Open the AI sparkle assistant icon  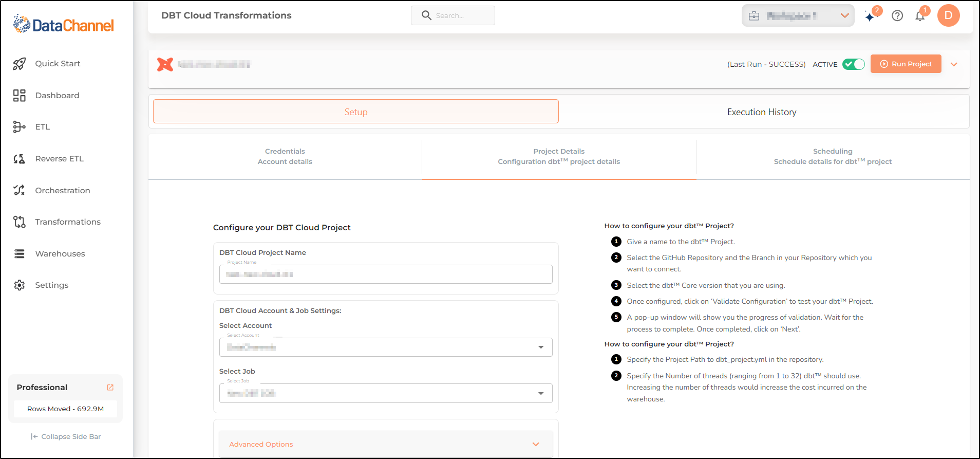[870, 17]
